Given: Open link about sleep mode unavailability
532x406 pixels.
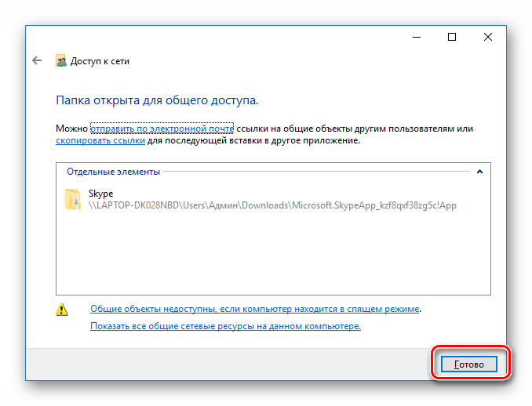Looking at the screenshot, I should pyautogui.click(x=255, y=309).
